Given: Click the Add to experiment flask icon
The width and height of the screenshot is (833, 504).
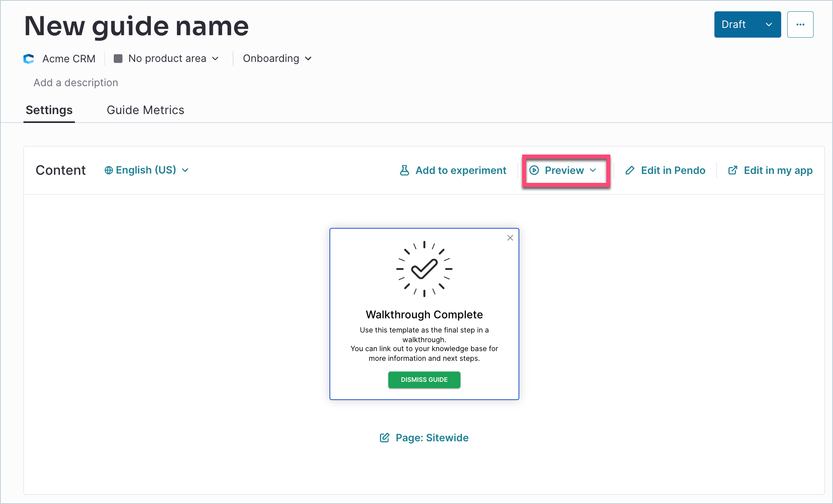Looking at the screenshot, I should [x=404, y=170].
